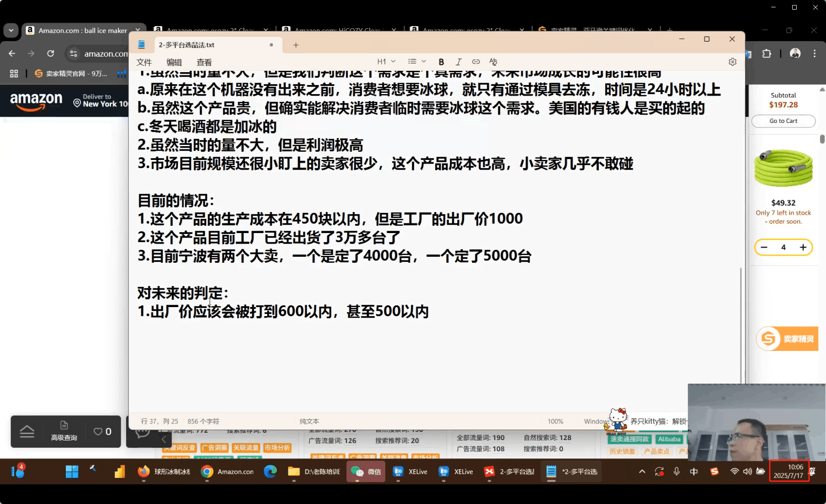This screenshot has width=826, height=504.
Task: Apply italic formatting in Notepad
Action: point(458,62)
